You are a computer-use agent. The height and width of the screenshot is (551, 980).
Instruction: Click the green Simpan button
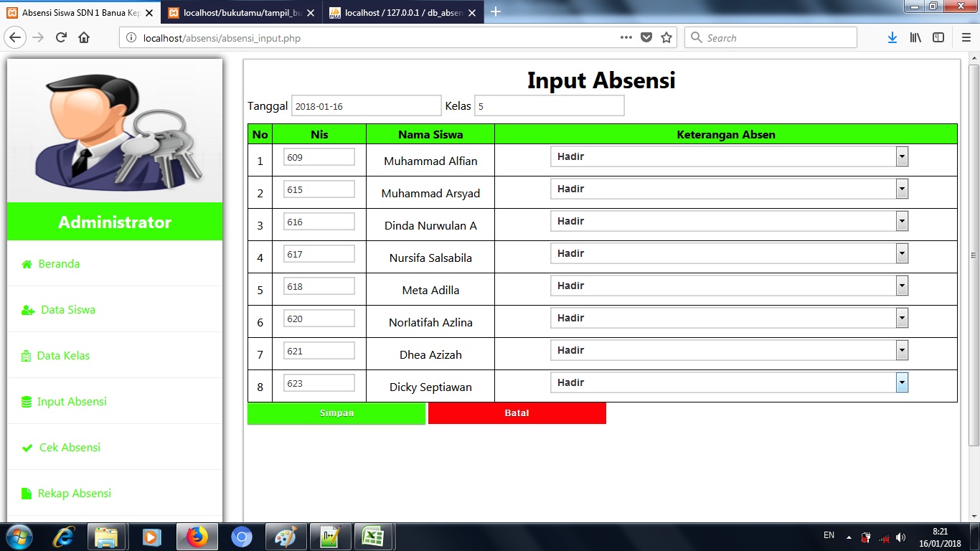(336, 413)
